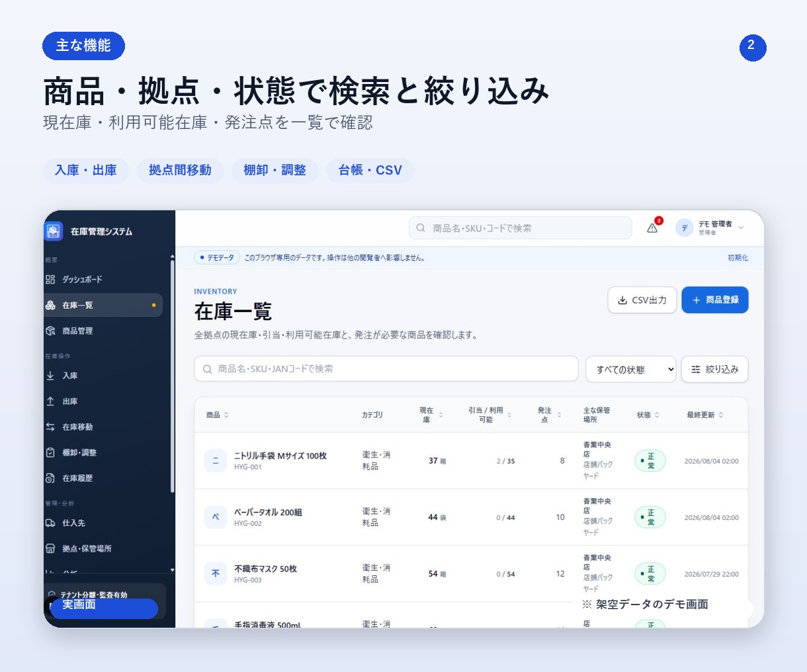Open the 絞り込み filter button

715,370
